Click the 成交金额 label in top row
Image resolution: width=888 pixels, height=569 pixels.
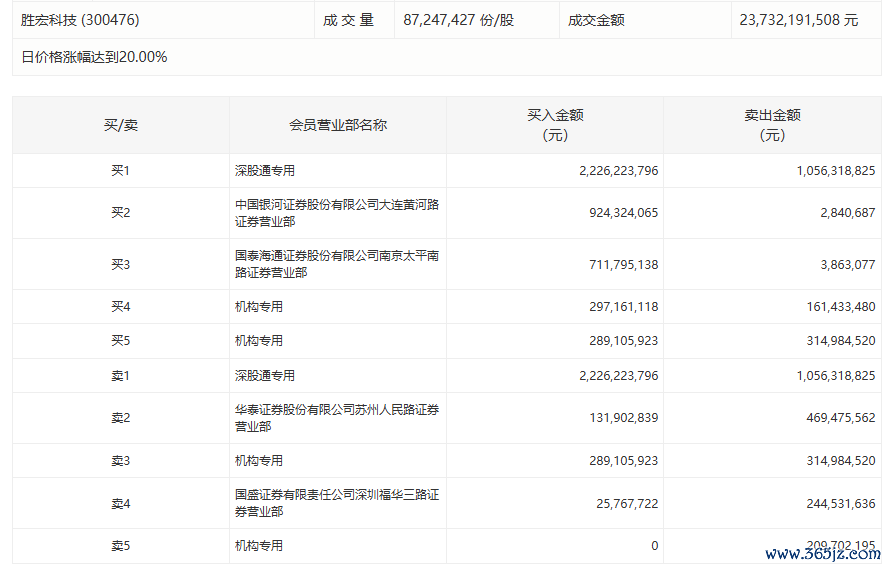(596, 20)
